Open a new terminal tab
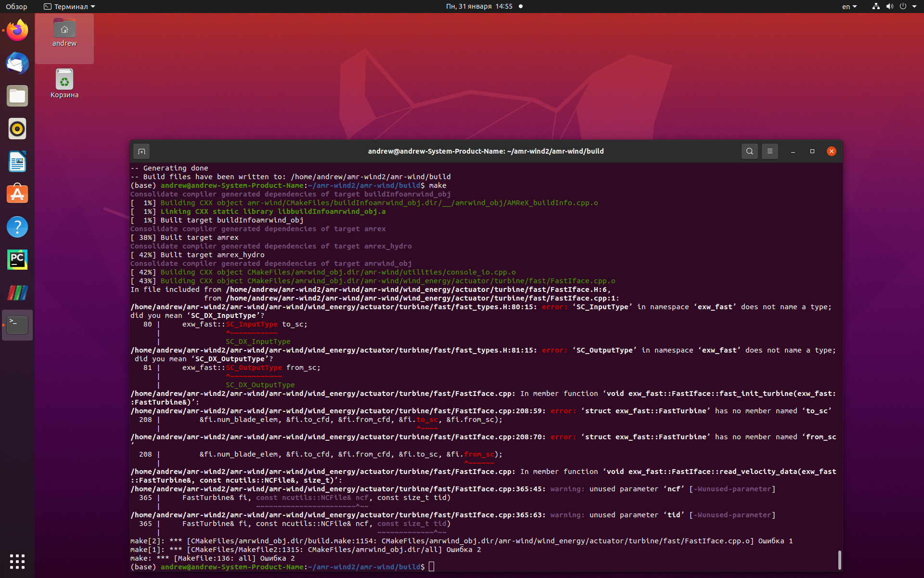This screenshot has width=924, height=578. pyautogui.click(x=141, y=151)
